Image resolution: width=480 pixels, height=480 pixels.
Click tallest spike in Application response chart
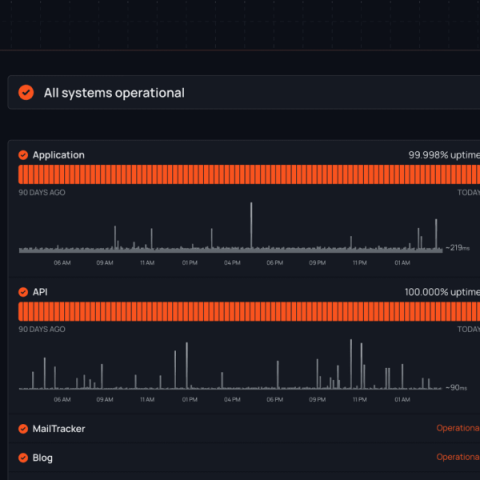tap(251, 225)
